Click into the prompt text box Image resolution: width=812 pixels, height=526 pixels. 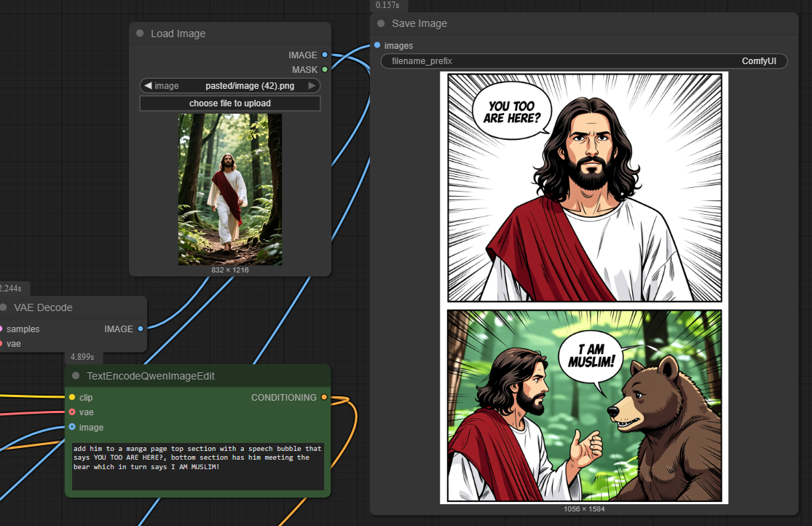pos(198,466)
